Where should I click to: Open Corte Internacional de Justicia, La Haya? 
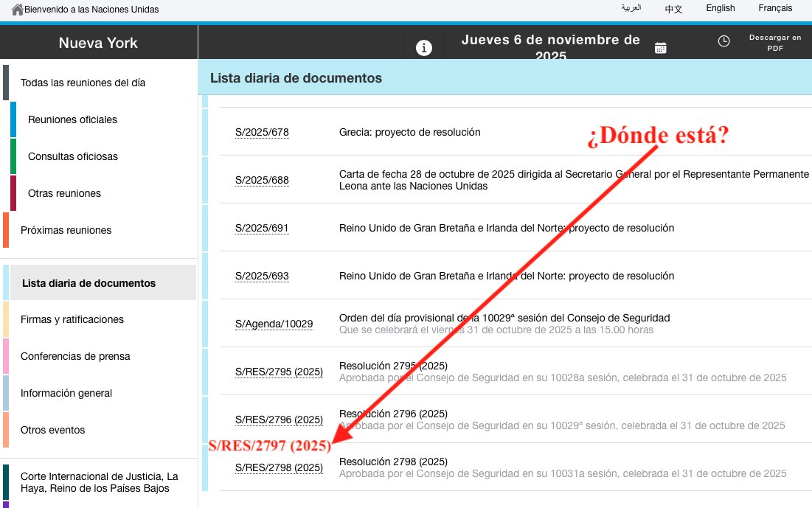click(x=100, y=482)
